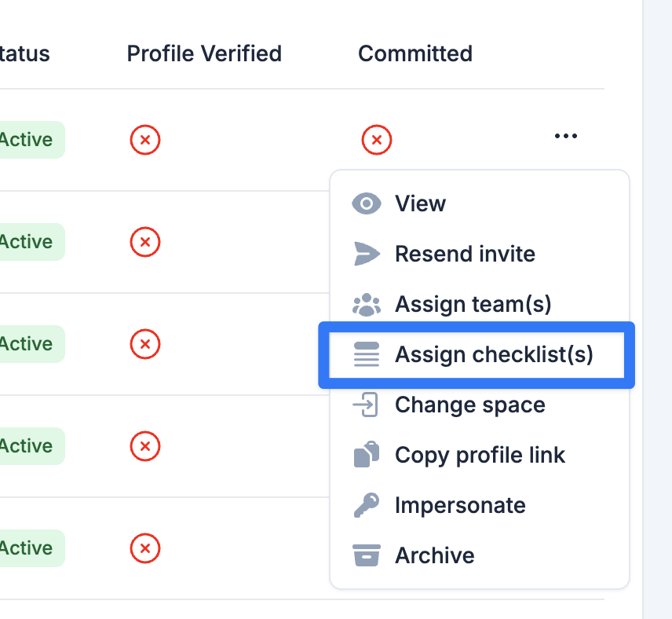This screenshot has width=672, height=619.
Task: Click the Profile Verified column header
Action: [x=204, y=53]
